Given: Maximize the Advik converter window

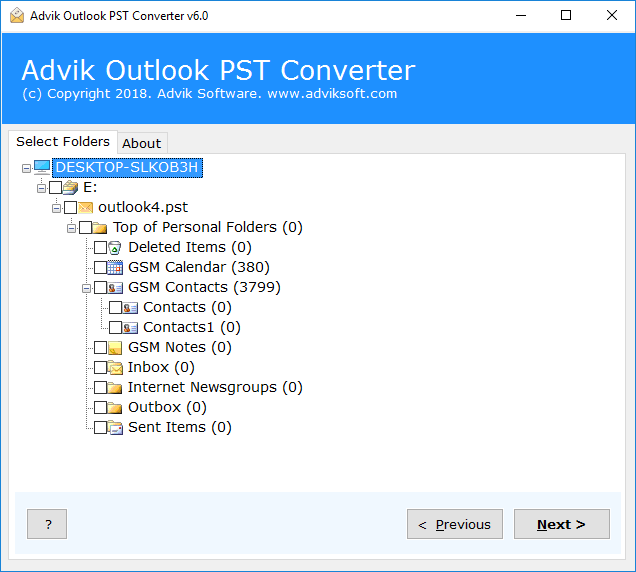Looking at the screenshot, I should point(566,16).
